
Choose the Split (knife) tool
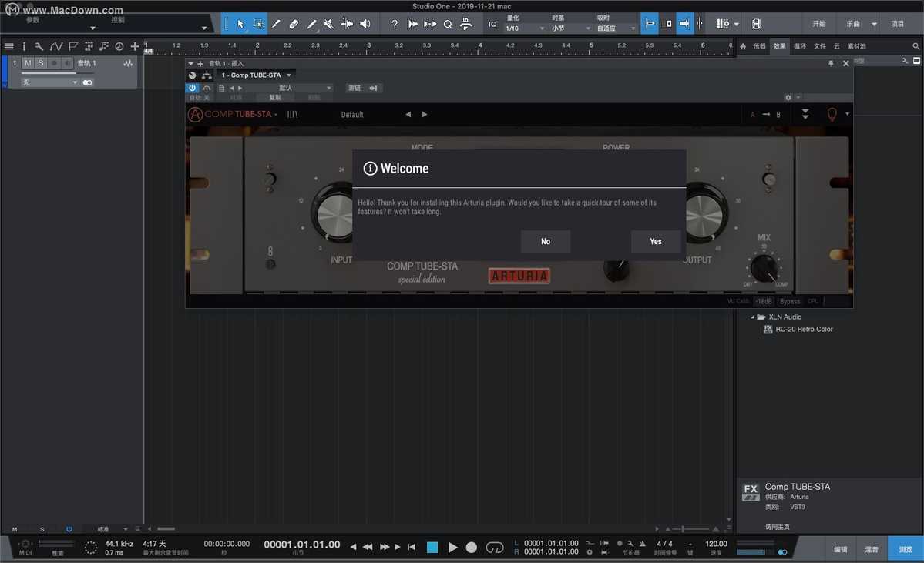pyautogui.click(x=277, y=24)
